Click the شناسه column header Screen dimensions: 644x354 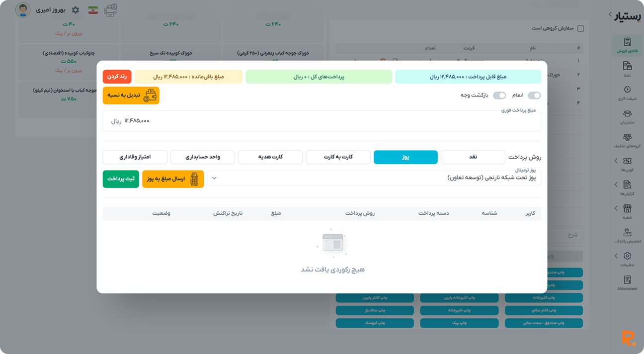pos(489,213)
